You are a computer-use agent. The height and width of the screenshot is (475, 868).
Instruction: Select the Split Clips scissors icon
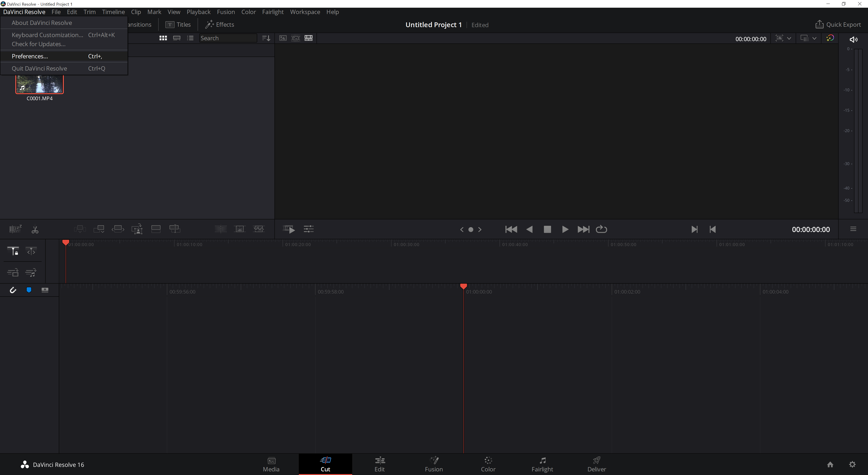click(x=35, y=230)
